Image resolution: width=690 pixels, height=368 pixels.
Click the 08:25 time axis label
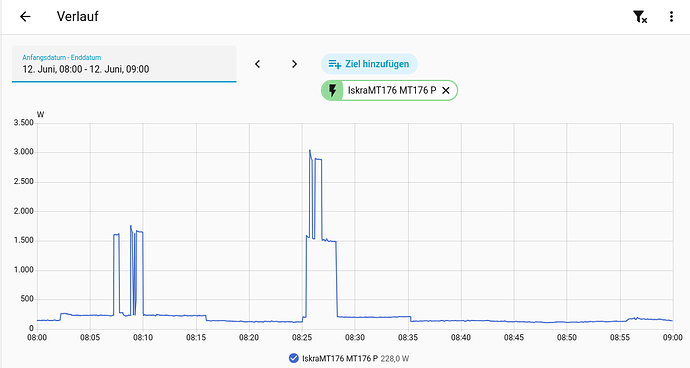(x=302, y=338)
